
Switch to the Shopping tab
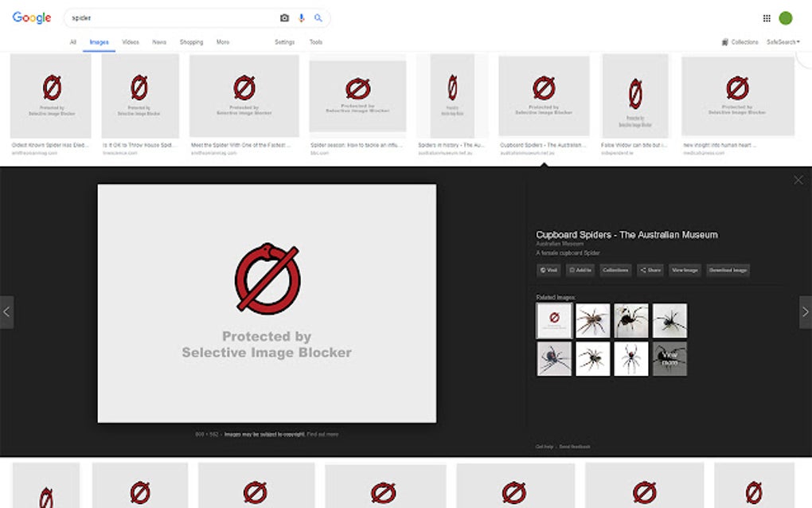click(191, 41)
